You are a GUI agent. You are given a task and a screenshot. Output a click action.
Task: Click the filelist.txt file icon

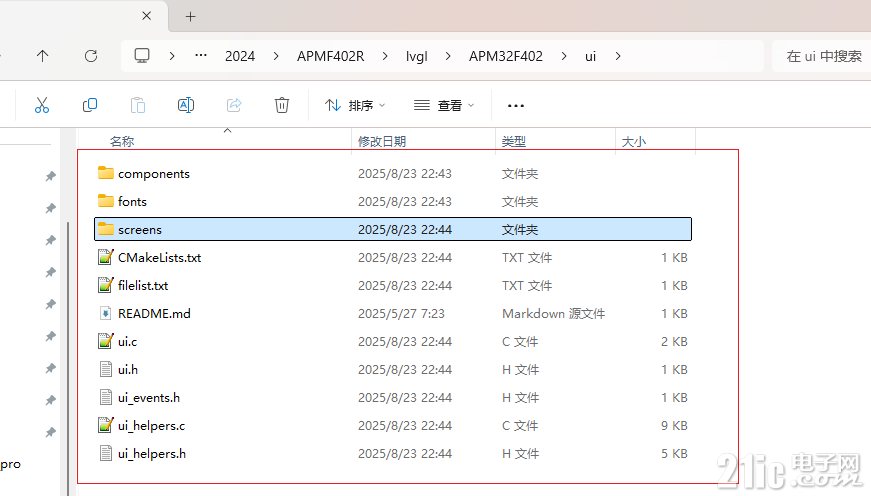[106, 285]
